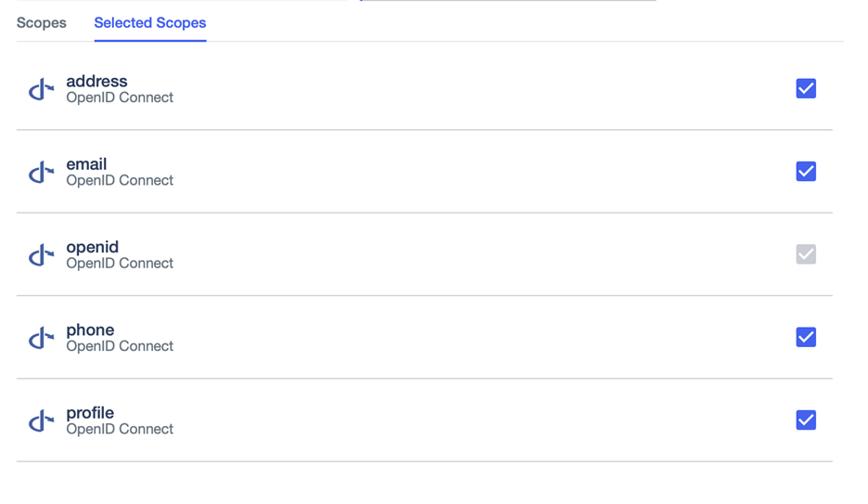This screenshot has width=868, height=504.
Task: Click the email scope name
Action: (x=86, y=163)
